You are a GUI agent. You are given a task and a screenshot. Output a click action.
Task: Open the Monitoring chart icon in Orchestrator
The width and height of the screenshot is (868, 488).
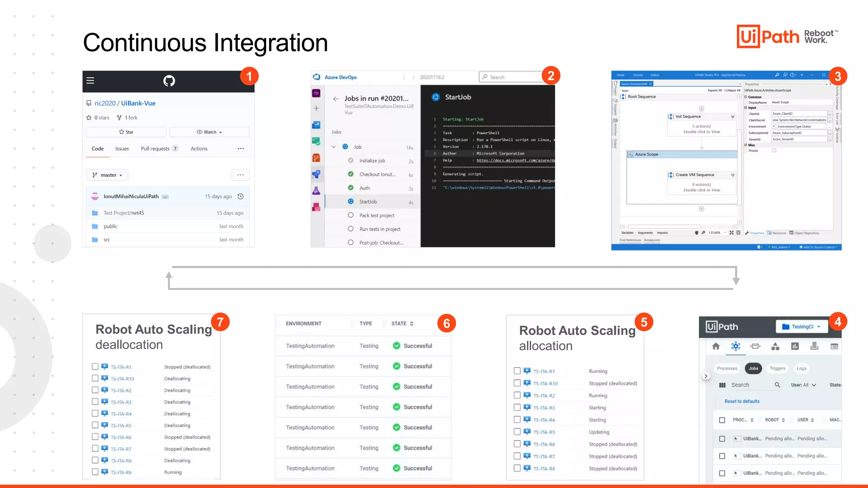[x=795, y=347]
